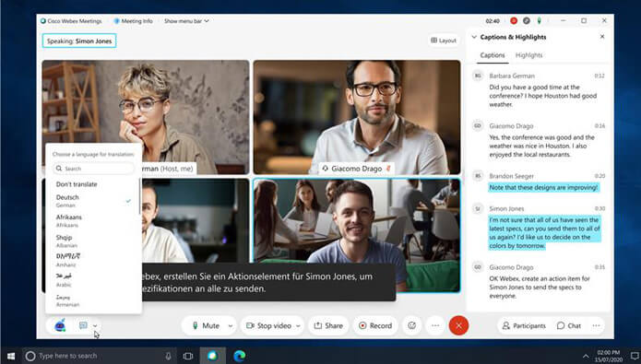
Task: Collapse the Captions & Highlights panel chevron
Action: coord(474,37)
